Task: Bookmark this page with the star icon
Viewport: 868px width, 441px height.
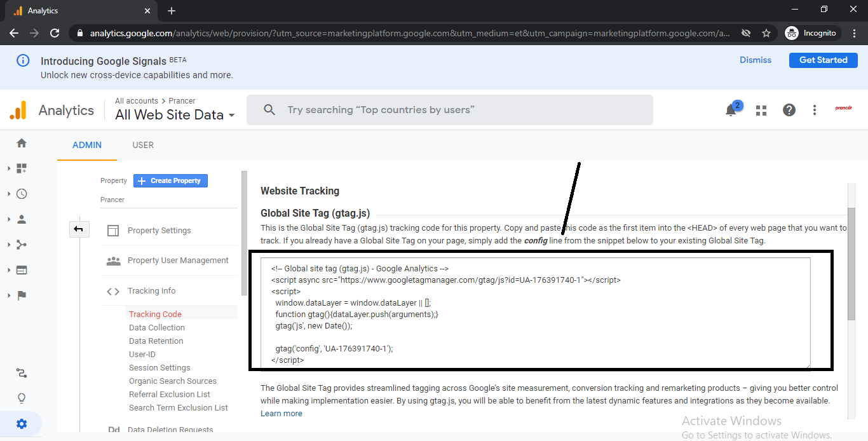Action: coord(766,33)
